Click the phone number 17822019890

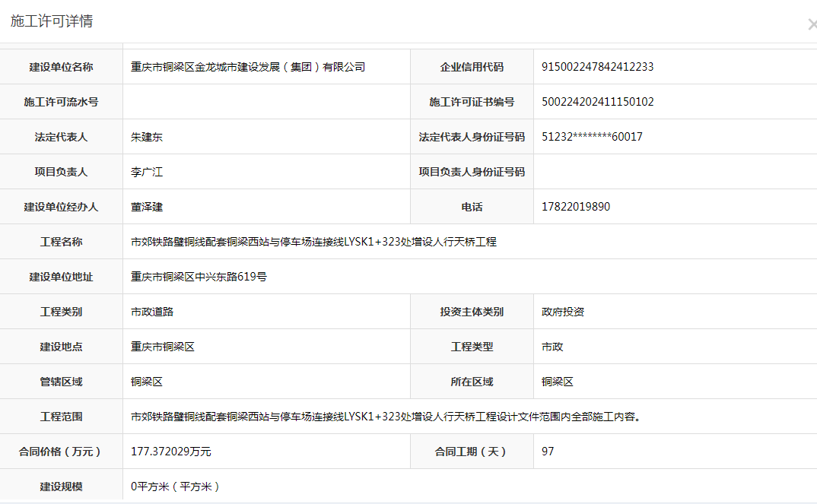[575, 207]
